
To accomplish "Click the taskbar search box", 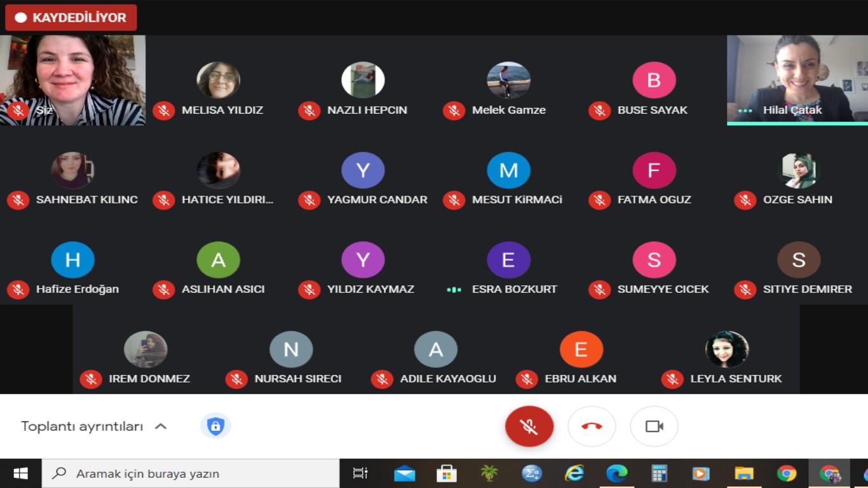I will (x=191, y=473).
